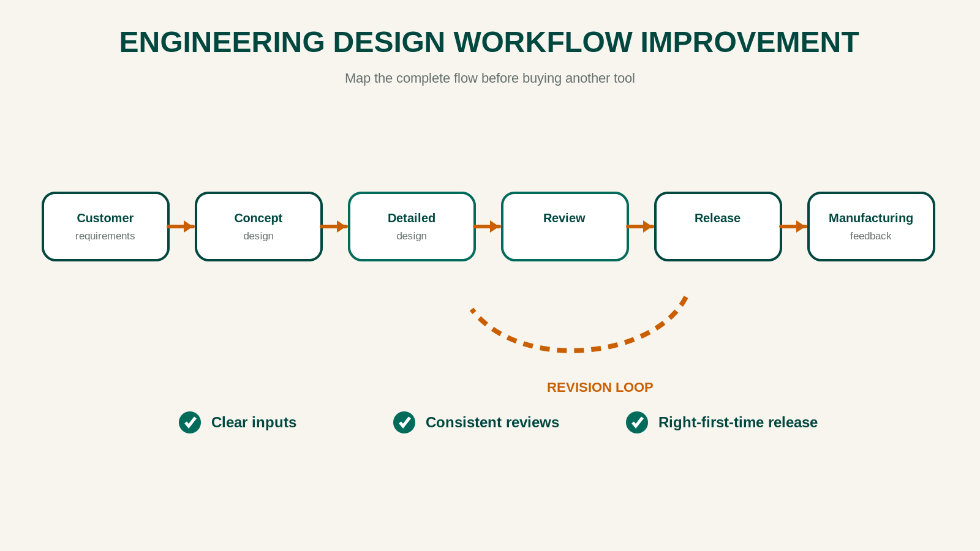Viewport: 980px width, 551px height.
Task: Click the arrow between Release and Manufacturing
Action: 793,227
